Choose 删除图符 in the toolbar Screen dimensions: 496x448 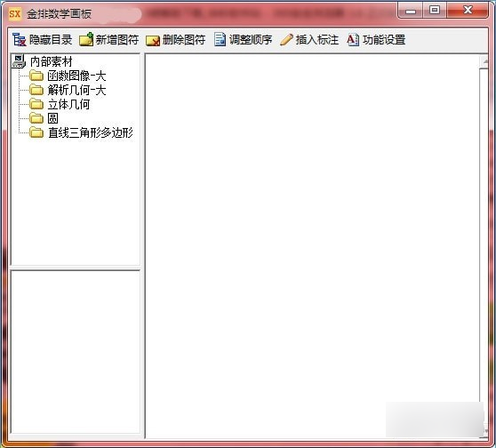184,40
